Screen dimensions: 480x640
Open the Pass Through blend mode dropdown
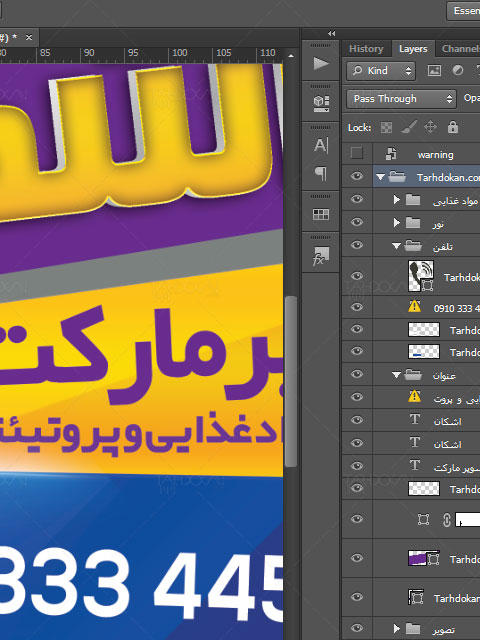click(401, 99)
